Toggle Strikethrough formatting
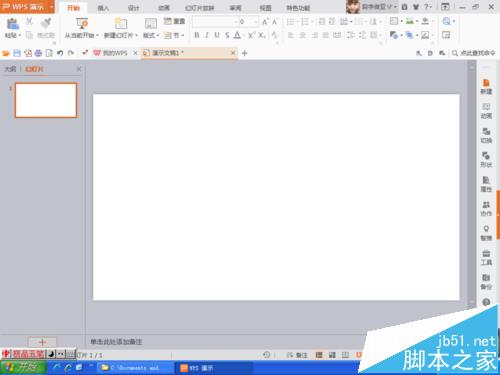The height and width of the screenshot is (375, 500). (x=227, y=35)
